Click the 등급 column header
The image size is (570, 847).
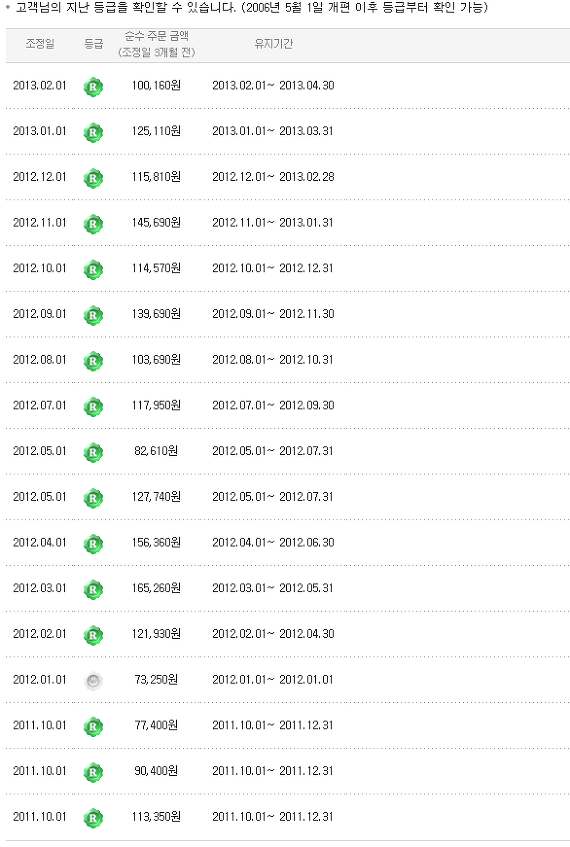point(93,44)
